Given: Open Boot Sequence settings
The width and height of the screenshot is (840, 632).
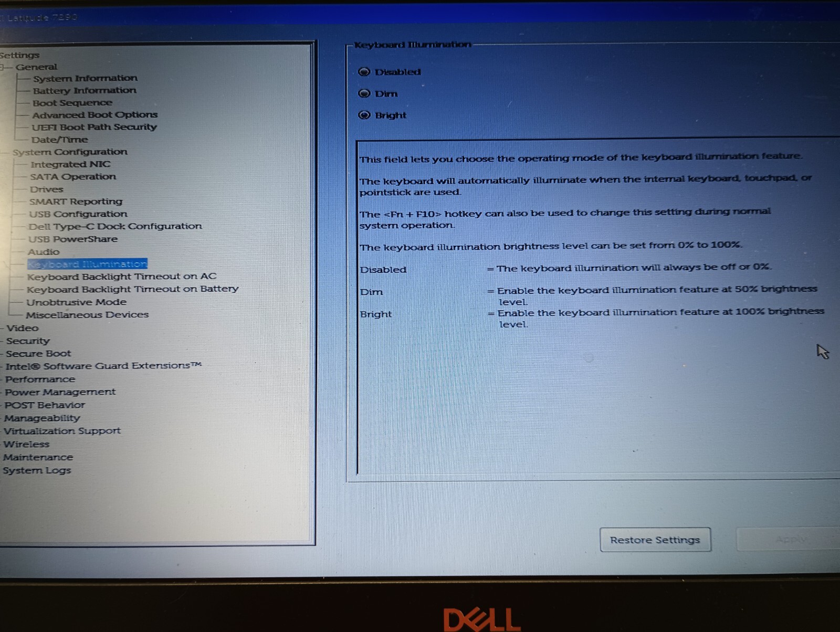Looking at the screenshot, I should (72, 103).
